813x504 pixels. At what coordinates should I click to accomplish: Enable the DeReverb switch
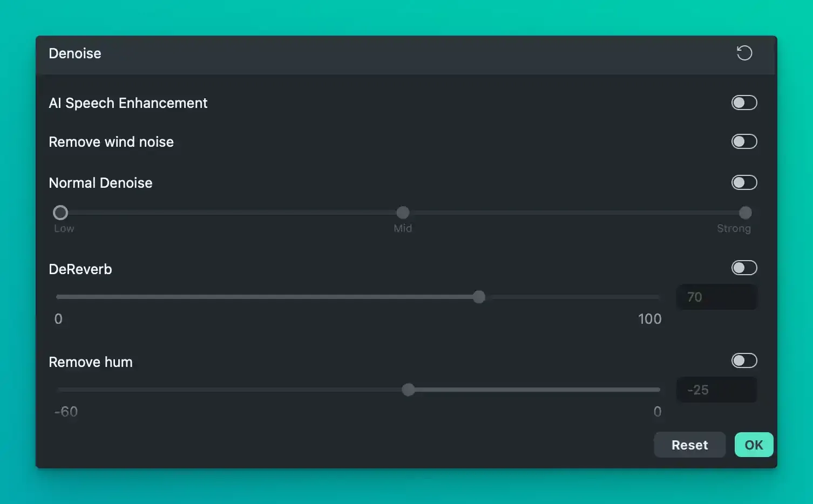point(744,268)
